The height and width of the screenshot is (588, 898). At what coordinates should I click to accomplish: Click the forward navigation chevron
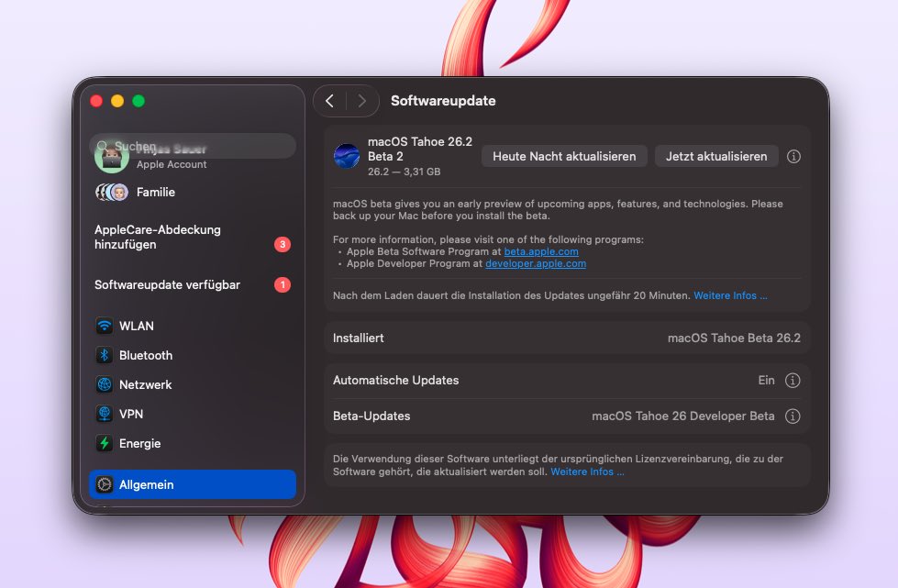(x=362, y=101)
